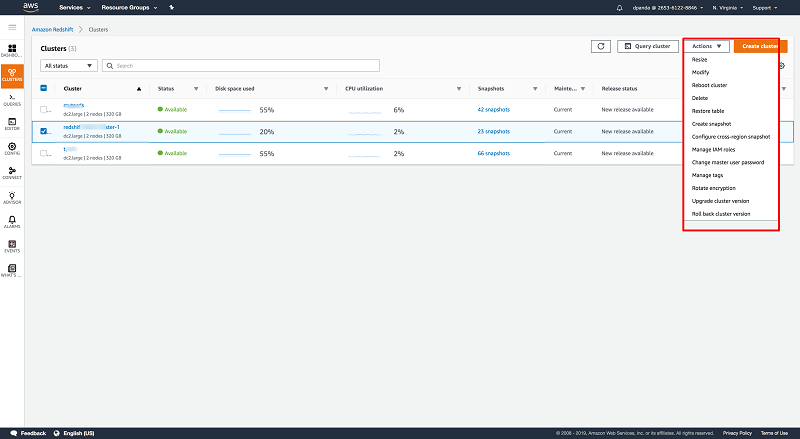Open the Events sidebar item
The width and height of the screenshot is (800, 439).
pos(12,247)
